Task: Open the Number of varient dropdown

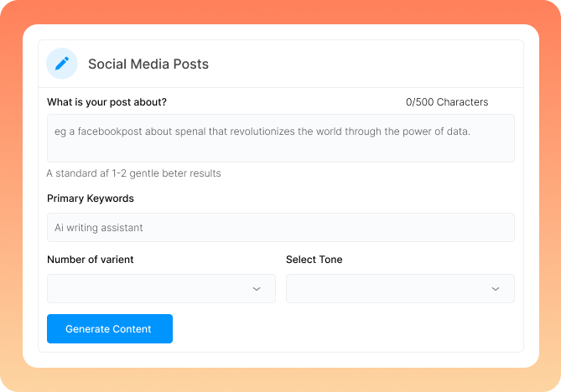Action: [x=161, y=289]
